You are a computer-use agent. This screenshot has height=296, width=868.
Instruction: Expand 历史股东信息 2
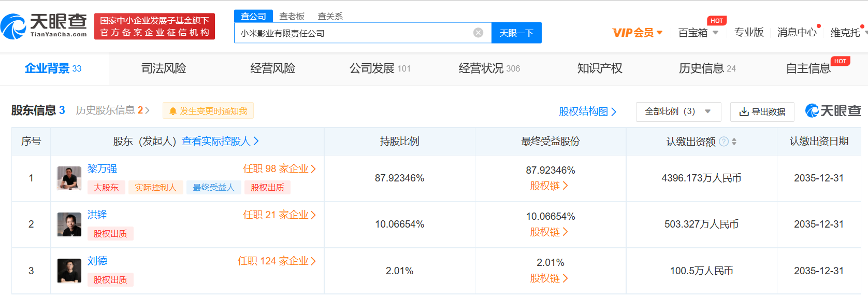[113, 110]
